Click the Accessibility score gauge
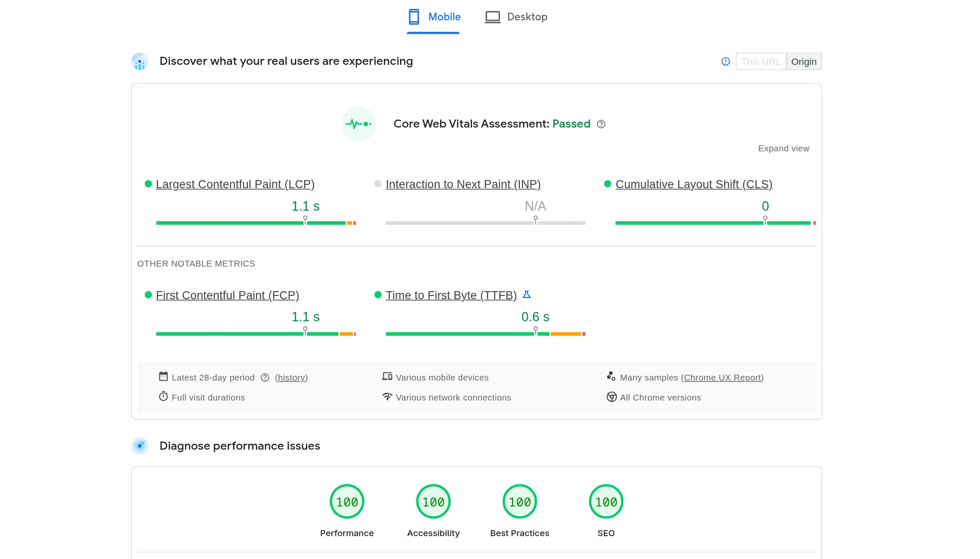980x559 pixels. click(x=433, y=501)
